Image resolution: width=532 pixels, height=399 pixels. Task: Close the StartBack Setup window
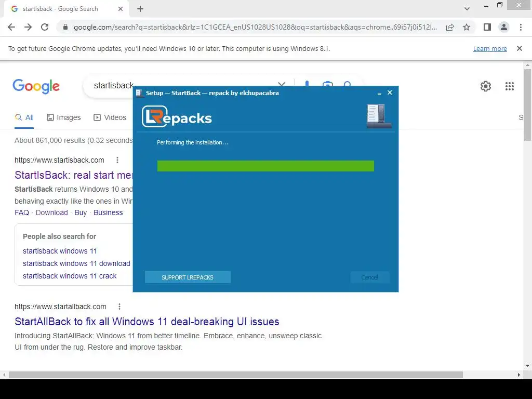point(390,92)
